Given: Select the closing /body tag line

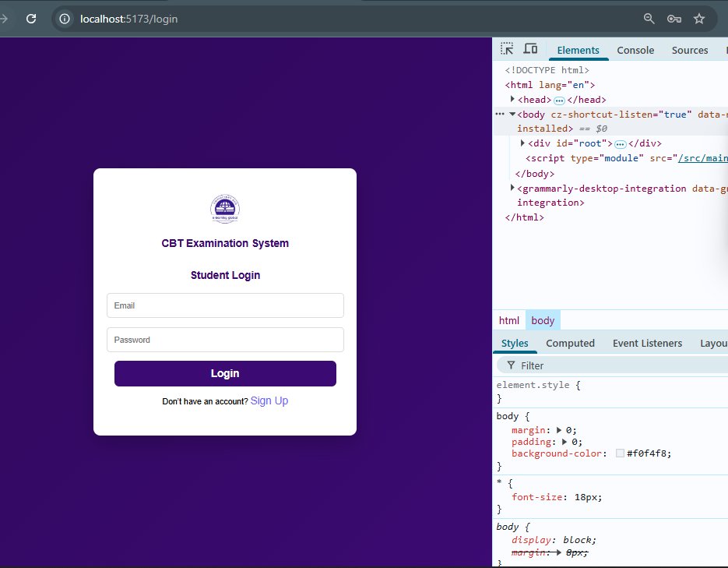Looking at the screenshot, I should (x=534, y=174).
